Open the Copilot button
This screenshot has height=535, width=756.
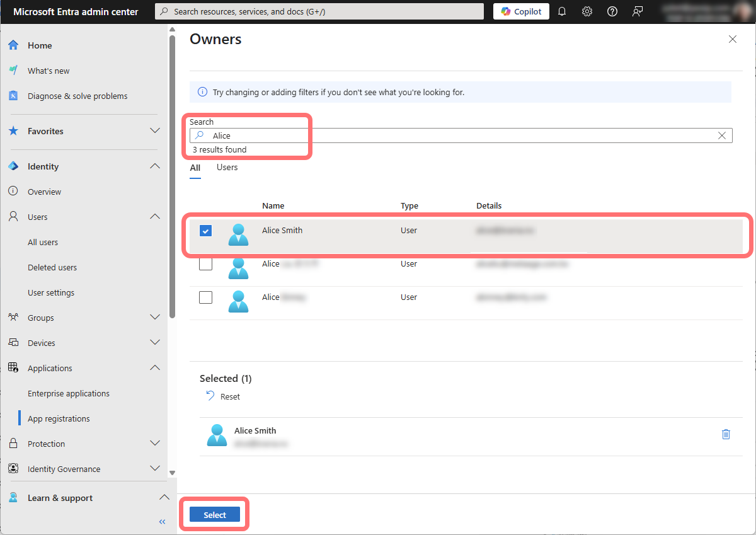pyautogui.click(x=521, y=11)
